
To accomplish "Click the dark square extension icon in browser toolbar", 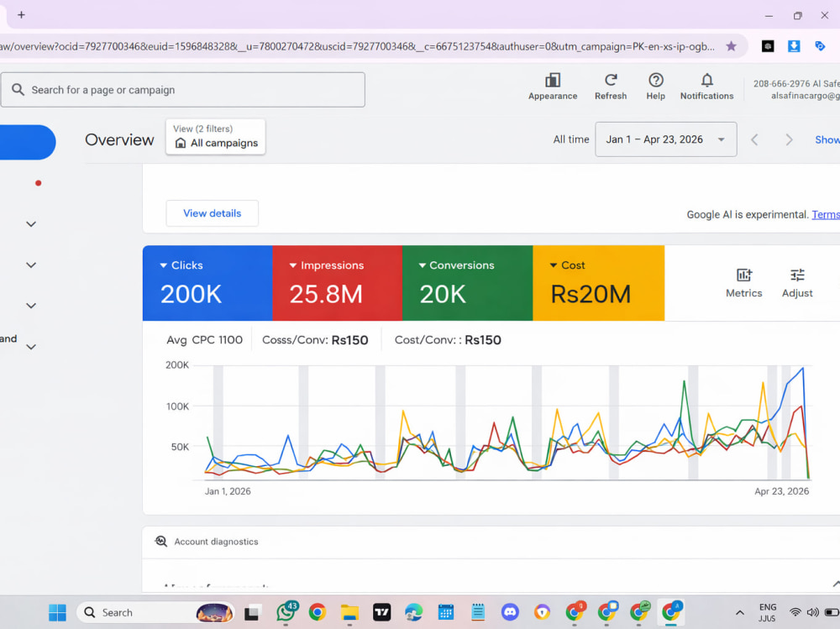I will click(768, 46).
